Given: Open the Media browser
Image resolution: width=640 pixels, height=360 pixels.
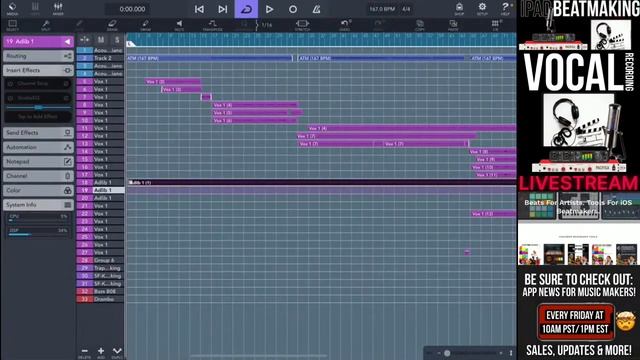Looking at the screenshot, I should pos(12,9).
